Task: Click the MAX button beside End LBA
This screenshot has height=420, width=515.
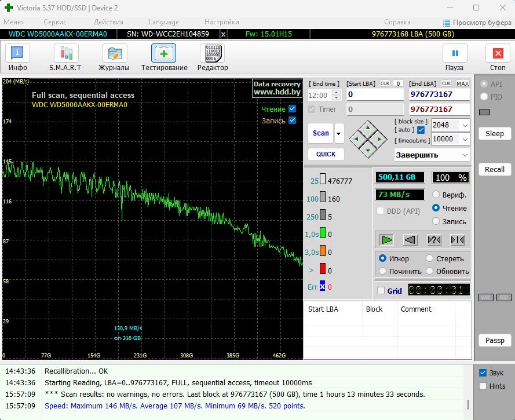Action: coord(462,83)
